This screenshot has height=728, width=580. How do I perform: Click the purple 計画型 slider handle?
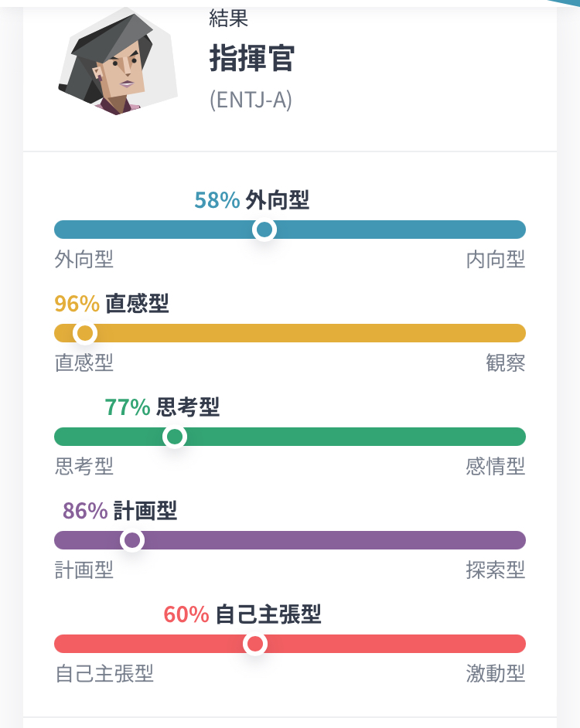pyautogui.click(x=132, y=540)
